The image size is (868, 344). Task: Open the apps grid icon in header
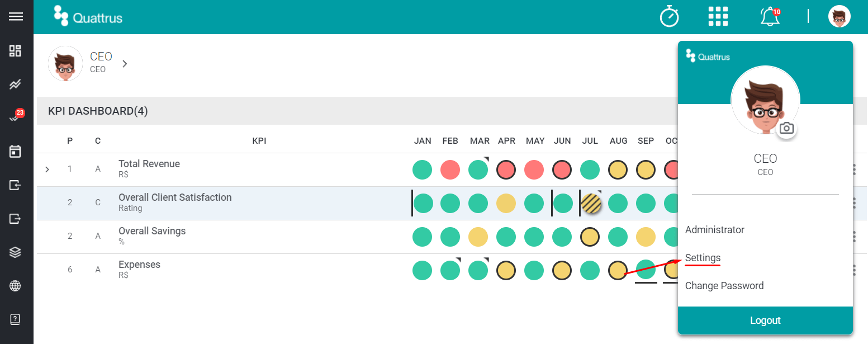tap(718, 17)
